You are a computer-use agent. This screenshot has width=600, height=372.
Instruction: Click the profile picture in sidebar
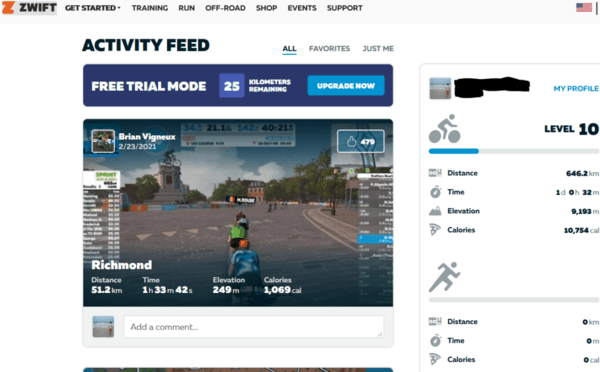click(x=440, y=88)
